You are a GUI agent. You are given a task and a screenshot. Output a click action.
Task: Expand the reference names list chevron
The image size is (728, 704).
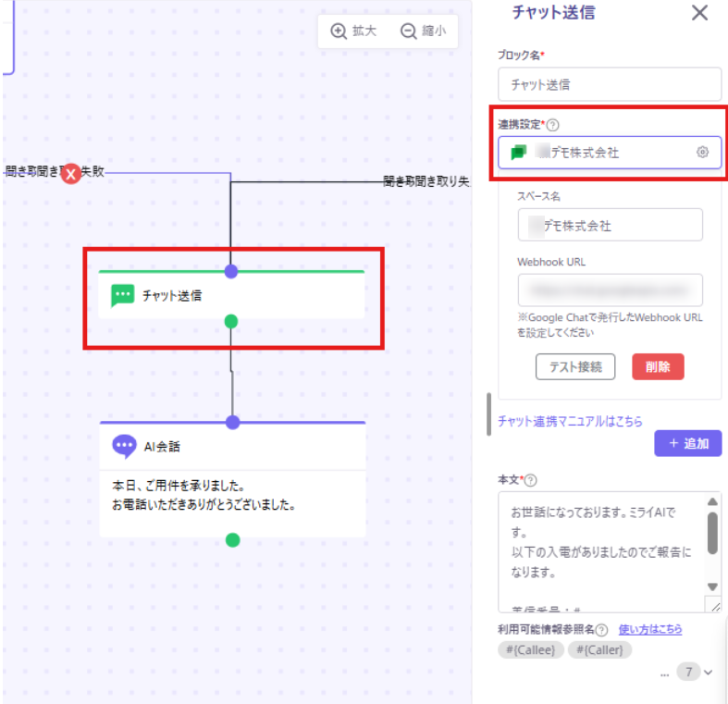click(x=709, y=673)
